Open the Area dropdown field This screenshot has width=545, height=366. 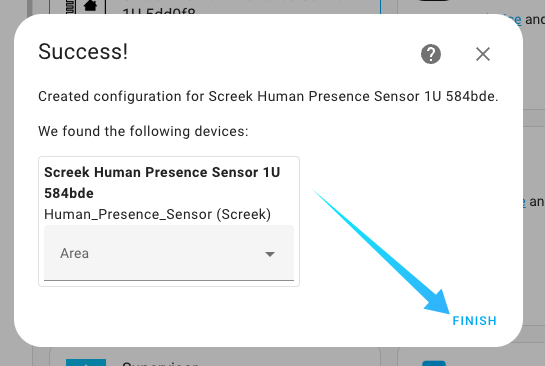(x=169, y=253)
